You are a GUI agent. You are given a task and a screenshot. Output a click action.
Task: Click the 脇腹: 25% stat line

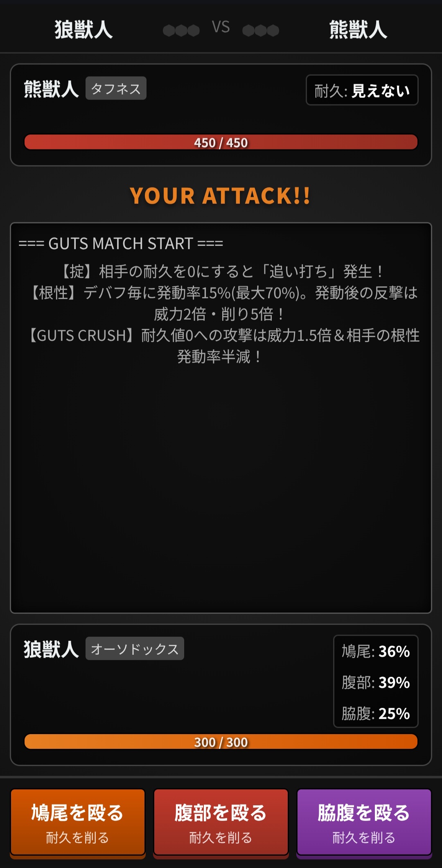(x=376, y=713)
